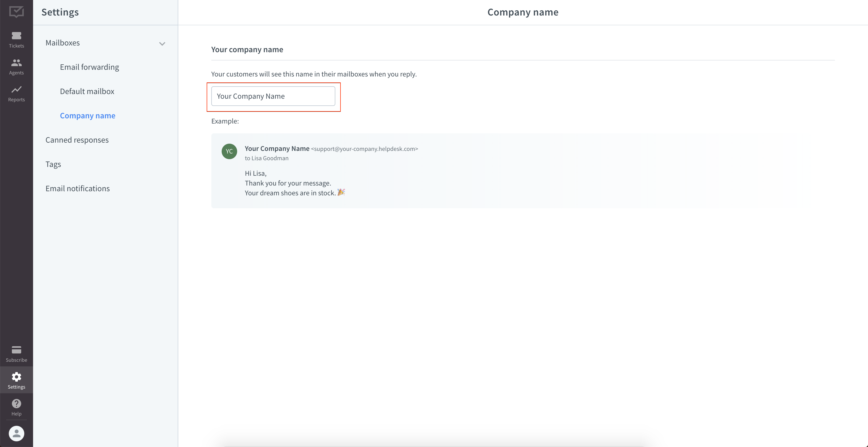Click 'Thank you for your message.' line
The width and height of the screenshot is (868, 447).
tap(288, 183)
